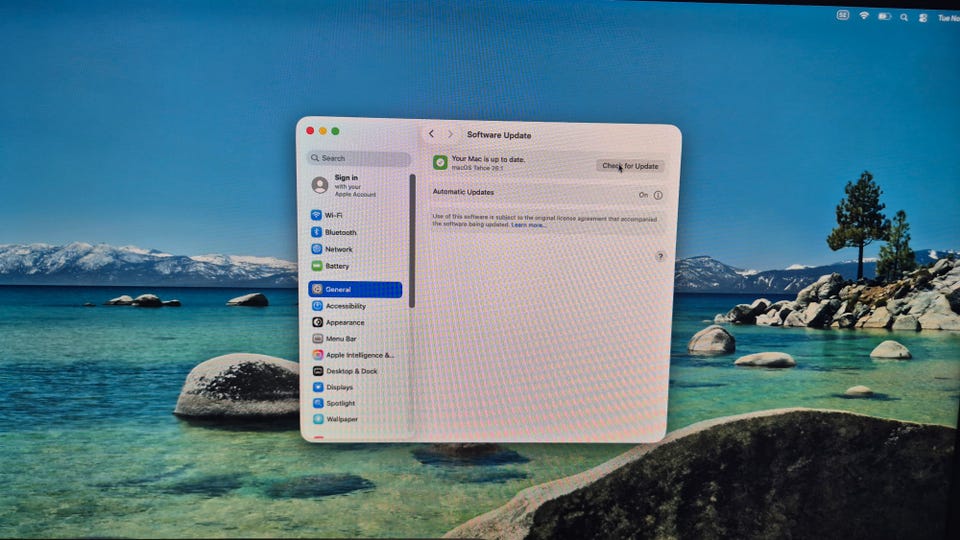Open Apple Intelligence & Siri settings

pyautogui.click(x=355, y=354)
